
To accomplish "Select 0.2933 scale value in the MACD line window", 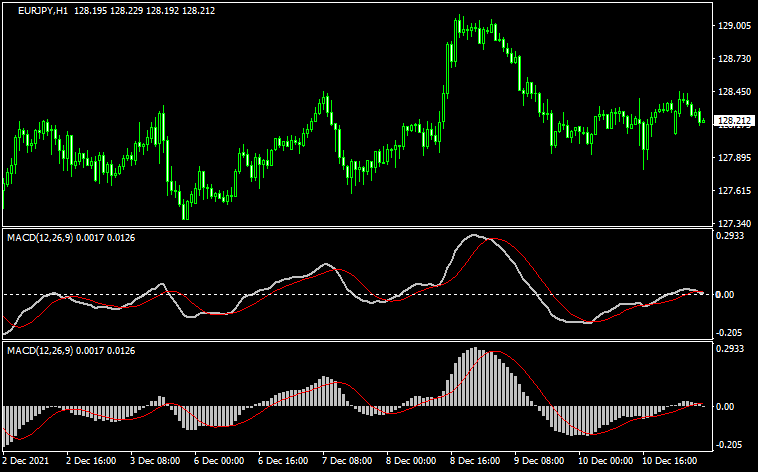I will (x=730, y=236).
